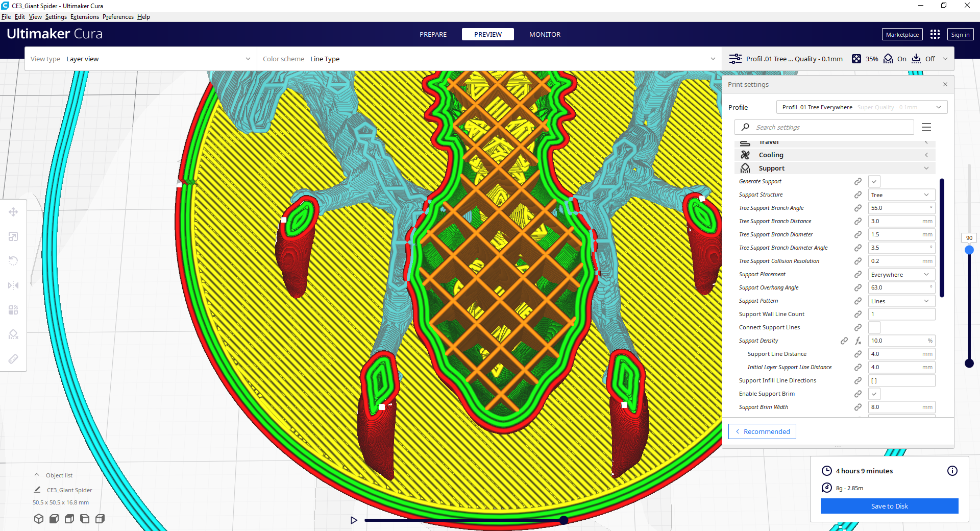Switch to Recommended print settings
This screenshot has height=531, width=980.
pyautogui.click(x=762, y=431)
